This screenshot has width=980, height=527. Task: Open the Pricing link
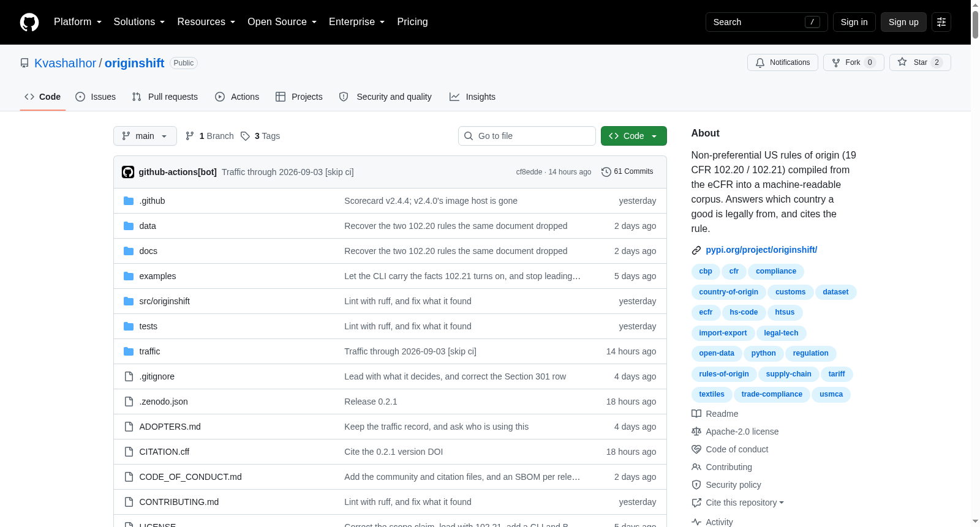(412, 22)
